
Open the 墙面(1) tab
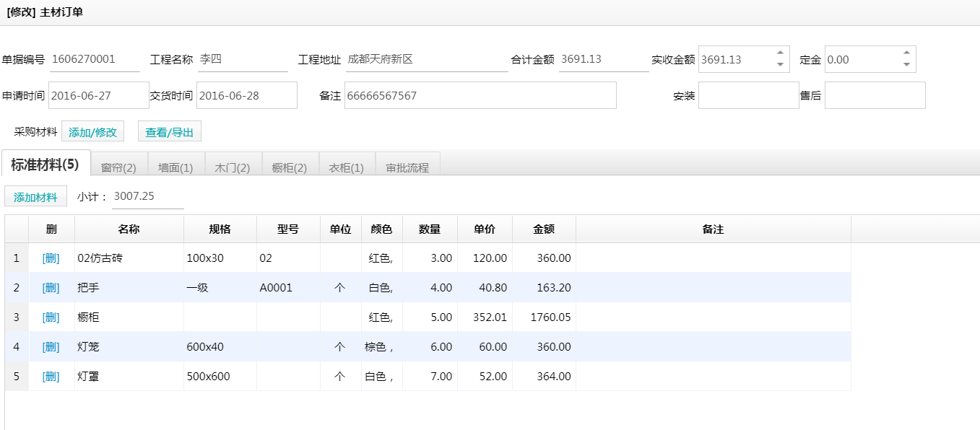pyautogui.click(x=175, y=167)
